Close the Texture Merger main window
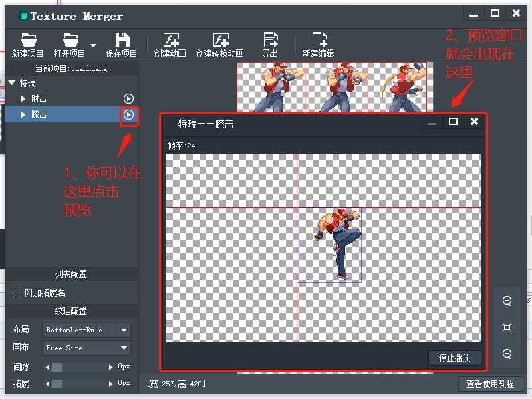The image size is (532, 399). tap(516, 13)
